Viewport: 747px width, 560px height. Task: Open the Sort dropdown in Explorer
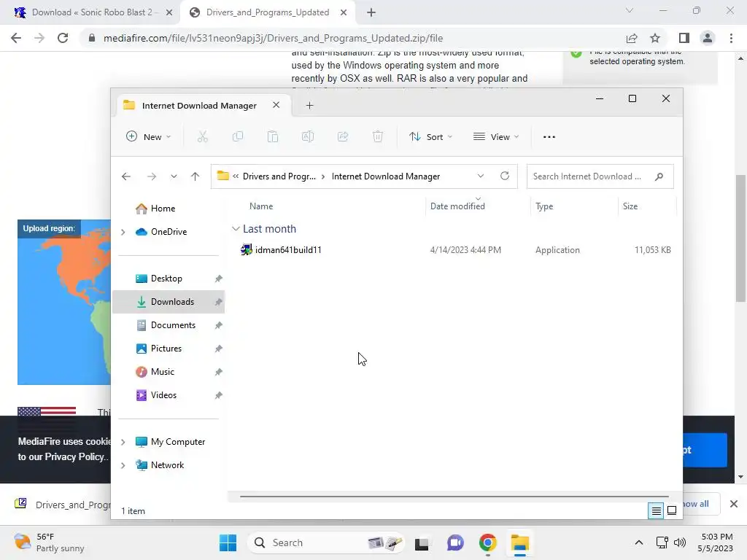(430, 136)
